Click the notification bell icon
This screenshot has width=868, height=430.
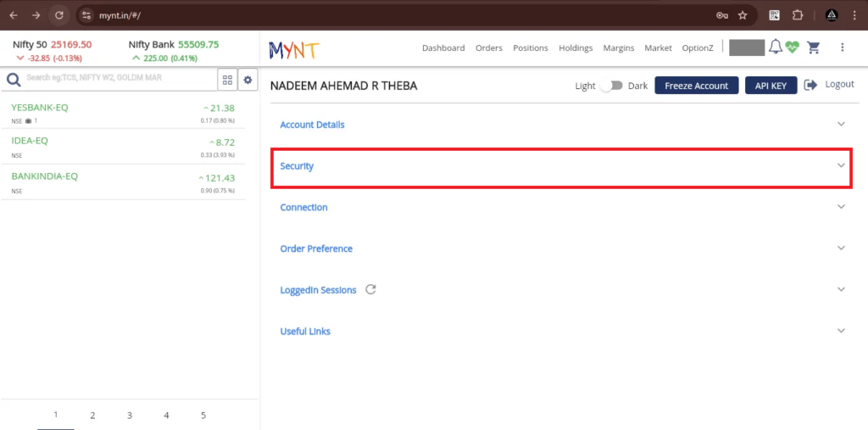(775, 47)
